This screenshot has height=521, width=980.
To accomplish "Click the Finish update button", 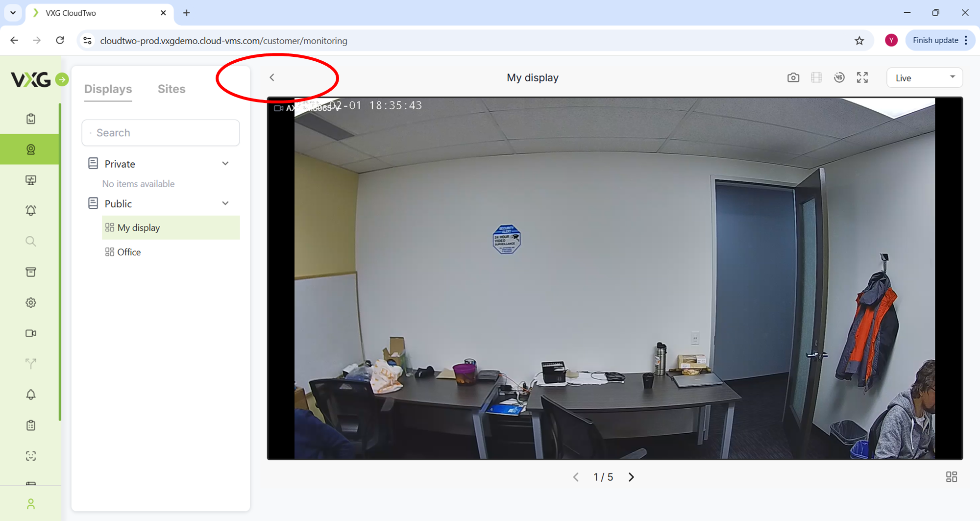I will pyautogui.click(x=935, y=40).
